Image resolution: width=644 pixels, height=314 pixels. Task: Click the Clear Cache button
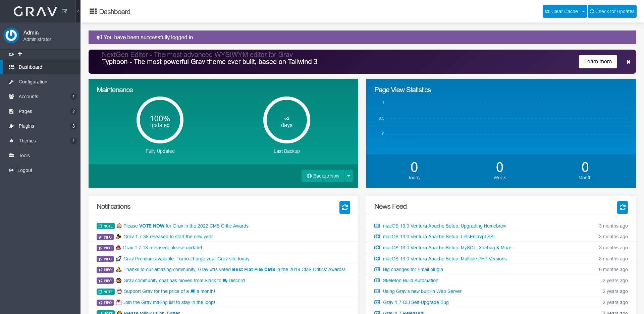[x=561, y=11]
